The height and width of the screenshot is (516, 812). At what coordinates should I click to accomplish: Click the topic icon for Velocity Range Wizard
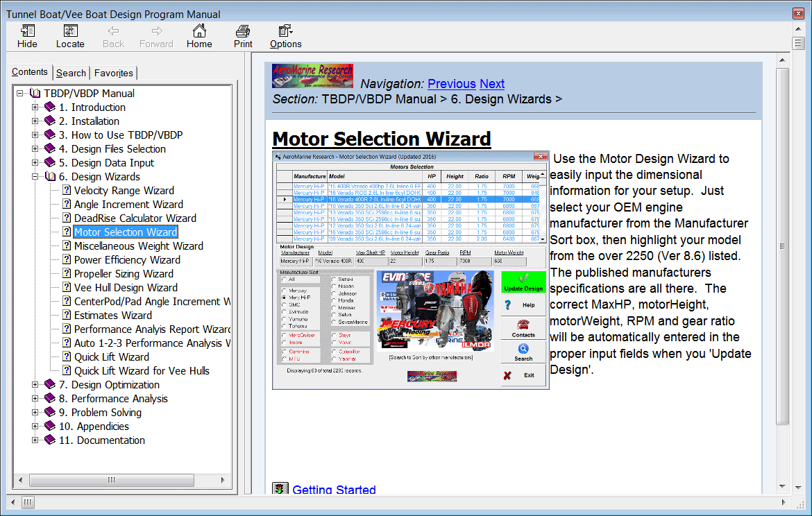67,191
